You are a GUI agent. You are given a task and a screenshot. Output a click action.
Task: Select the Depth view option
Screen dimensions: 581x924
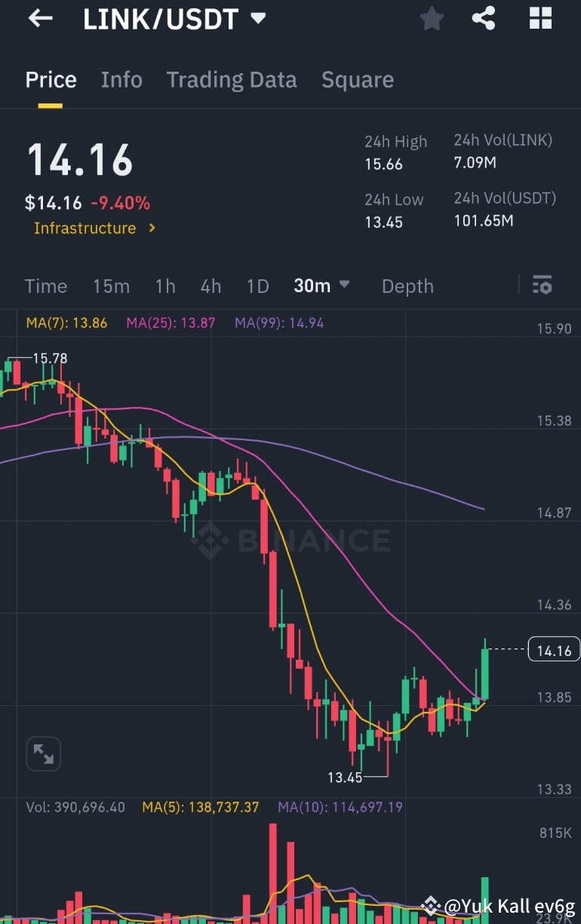(x=407, y=285)
